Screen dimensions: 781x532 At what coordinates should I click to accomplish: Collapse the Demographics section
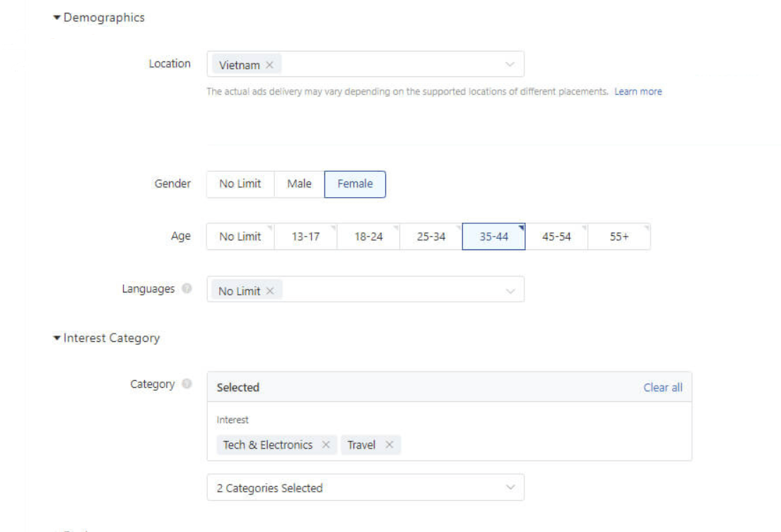coord(57,18)
